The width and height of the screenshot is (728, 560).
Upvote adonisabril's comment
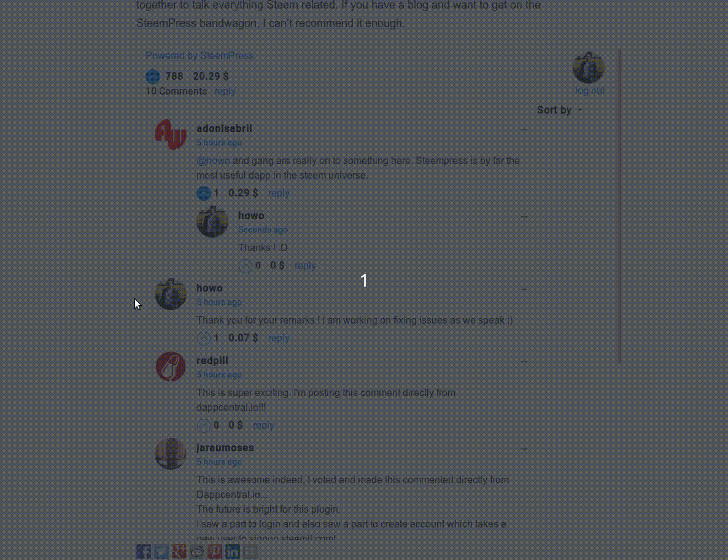click(x=203, y=193)
